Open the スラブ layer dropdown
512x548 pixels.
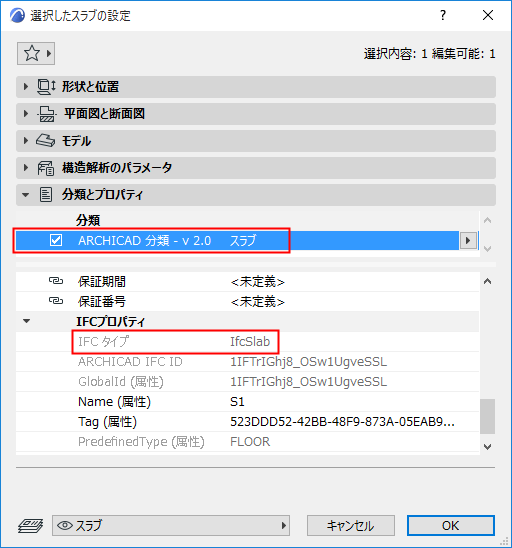click(x=171, y=525)
